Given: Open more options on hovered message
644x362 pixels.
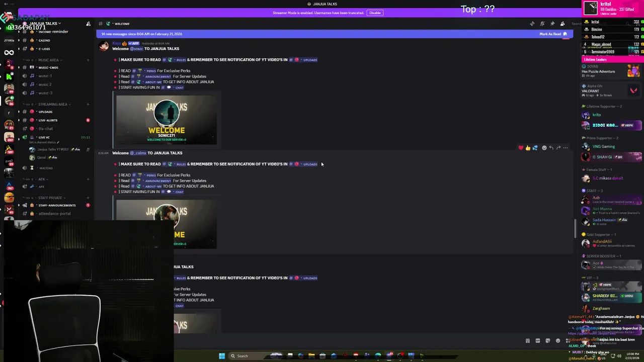Looking at the screenshot, I should [x=566, y=148].
